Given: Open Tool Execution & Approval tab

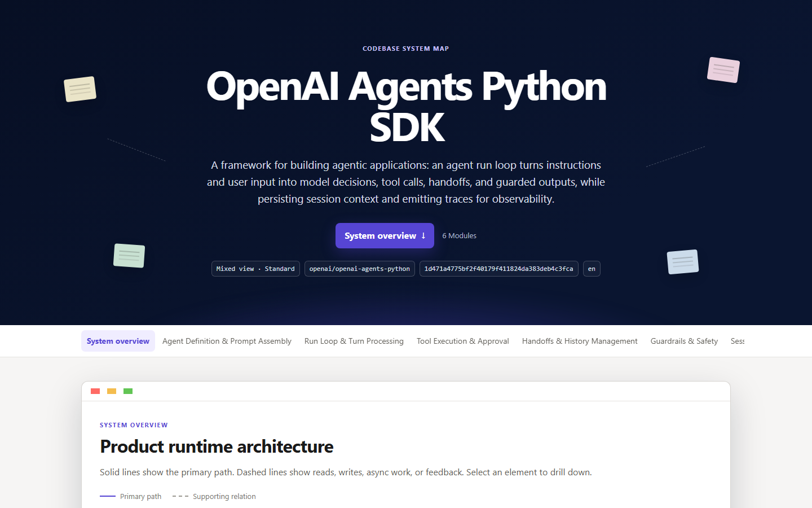Looking at the screenshot, I should click(x=463, y=341).
